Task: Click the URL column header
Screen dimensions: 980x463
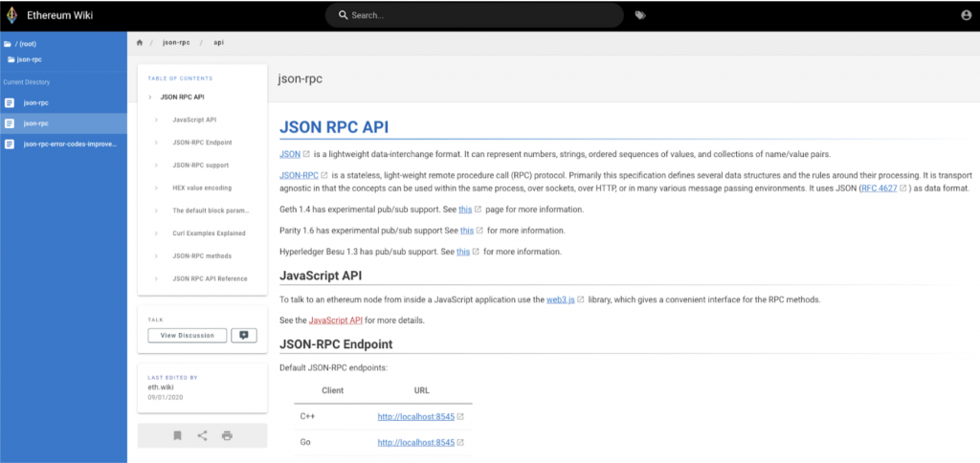Action: pyautogui.click(x=421, y=390)
